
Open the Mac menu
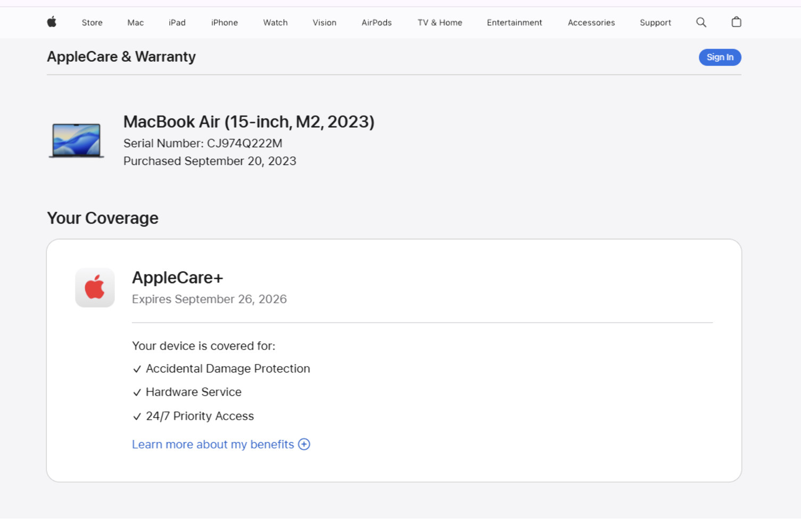coord(136,22)
